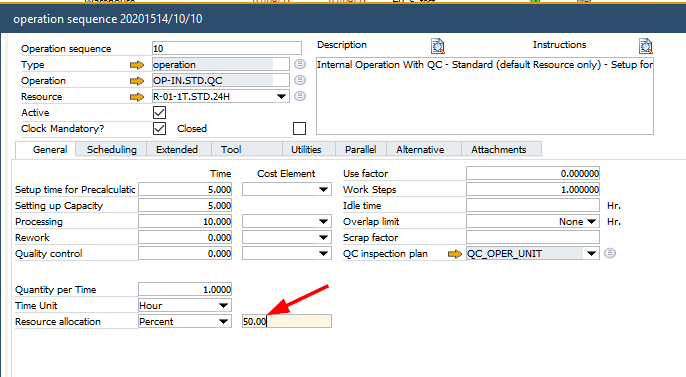Click the Description text area

485,96
